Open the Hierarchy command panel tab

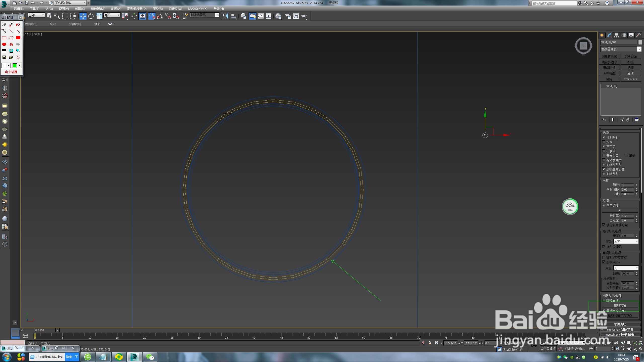616,35
